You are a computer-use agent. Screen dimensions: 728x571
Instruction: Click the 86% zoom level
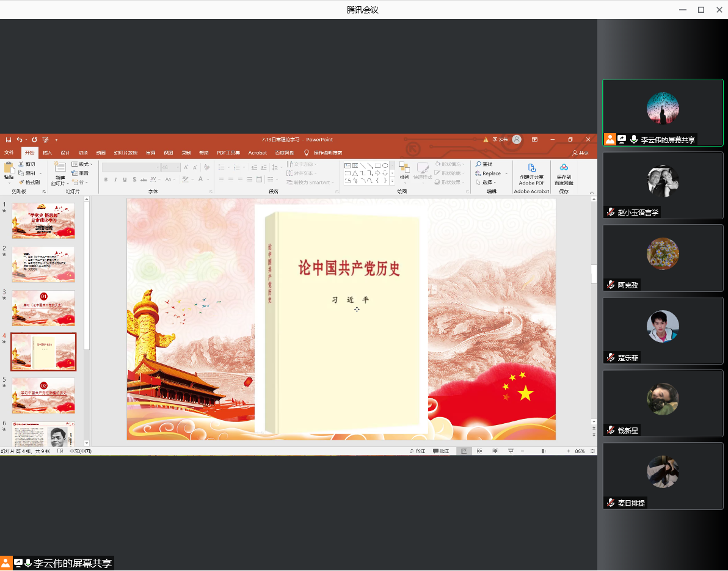pos(580,451)
